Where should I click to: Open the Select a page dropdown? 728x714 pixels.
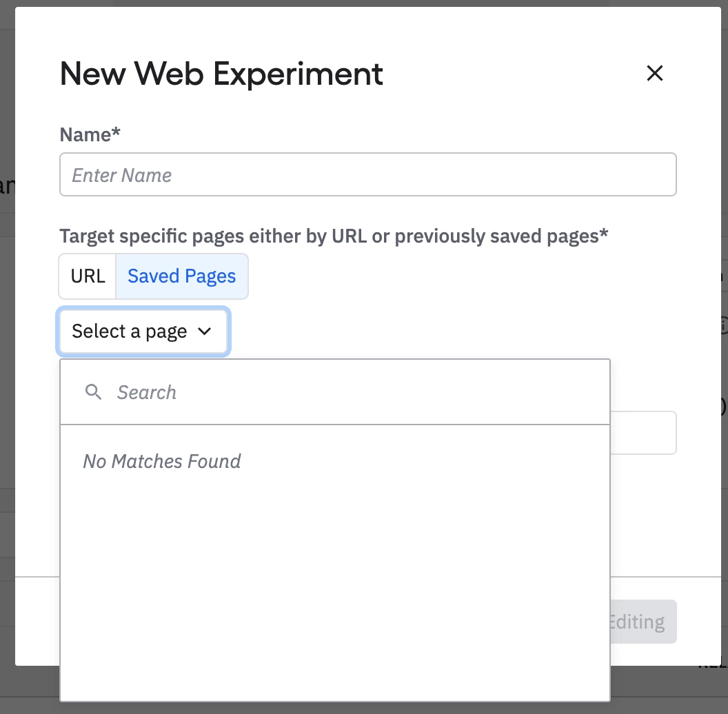point(143,331)
